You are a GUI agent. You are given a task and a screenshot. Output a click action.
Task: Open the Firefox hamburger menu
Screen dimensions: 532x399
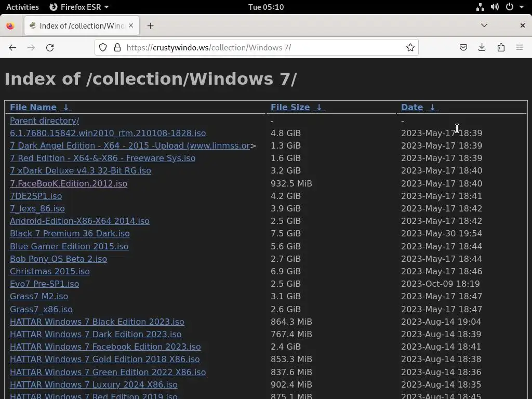pyautogui.click(x=520, y=47)
